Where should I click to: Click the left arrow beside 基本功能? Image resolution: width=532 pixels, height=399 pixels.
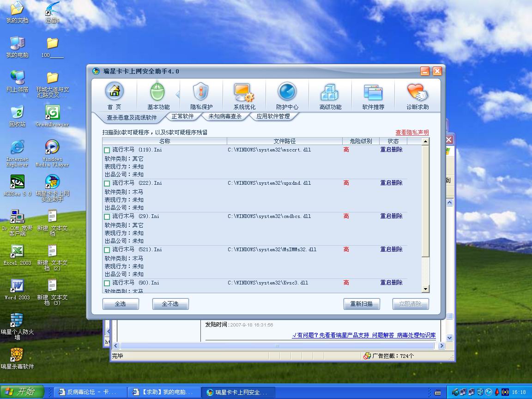click(x=177, y=94)
